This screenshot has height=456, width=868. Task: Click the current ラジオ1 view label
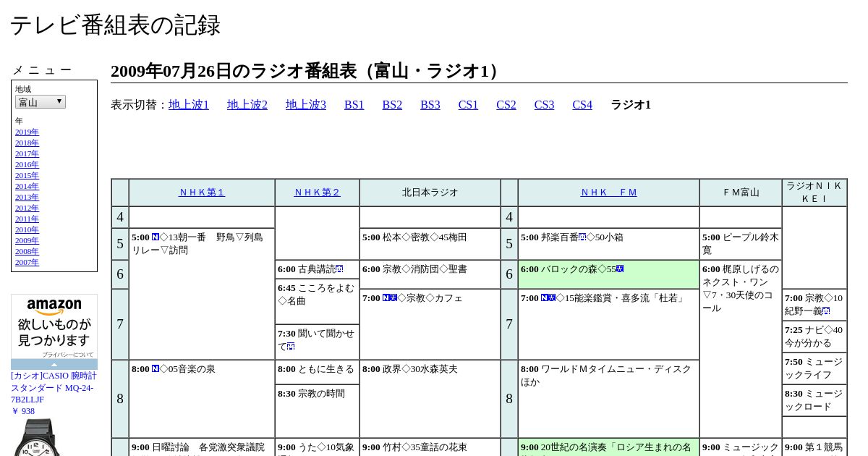(631, 105)
